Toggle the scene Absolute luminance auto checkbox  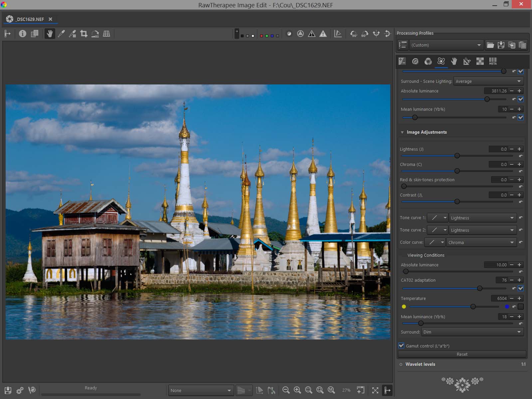pyautogui.click(x=521, y=99)
